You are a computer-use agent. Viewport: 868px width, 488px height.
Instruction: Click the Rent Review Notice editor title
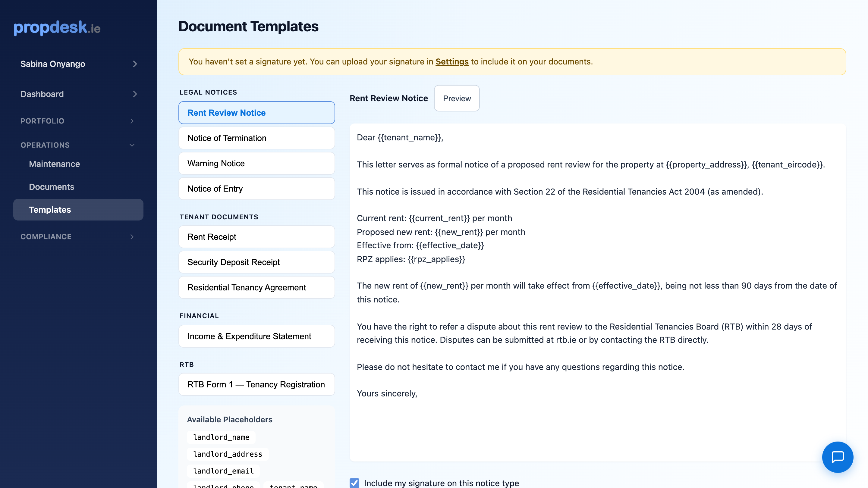coord(388,98)
